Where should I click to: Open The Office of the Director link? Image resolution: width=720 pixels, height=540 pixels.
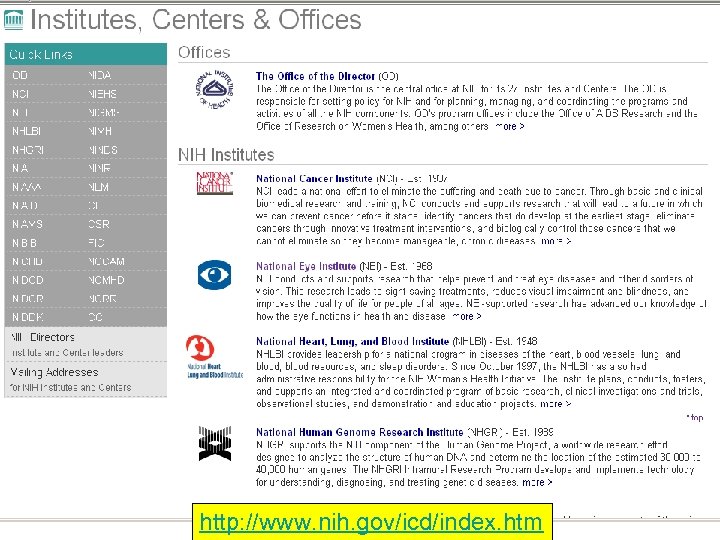(x=315, y=76)
